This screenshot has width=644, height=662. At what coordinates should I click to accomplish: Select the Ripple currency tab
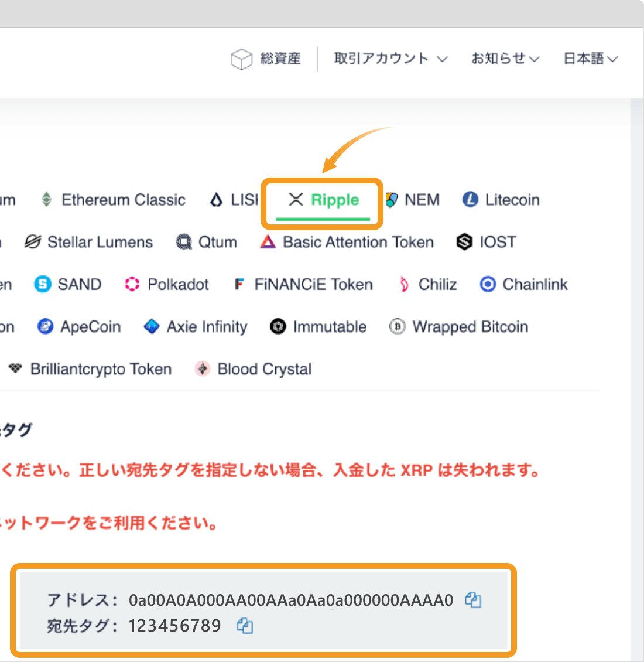pos(323,200)
